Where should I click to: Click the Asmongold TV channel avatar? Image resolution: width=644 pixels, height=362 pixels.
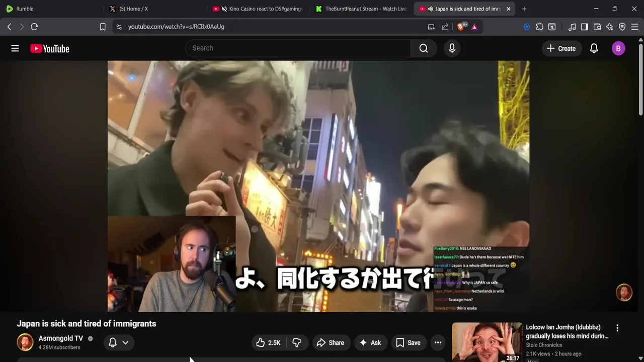[x=25, y=342]
